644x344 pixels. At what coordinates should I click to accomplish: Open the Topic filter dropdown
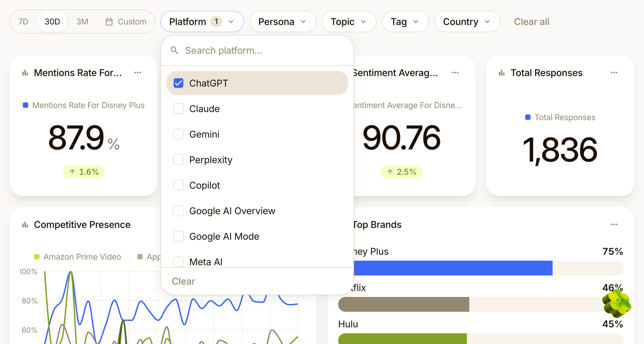(349, 21)
